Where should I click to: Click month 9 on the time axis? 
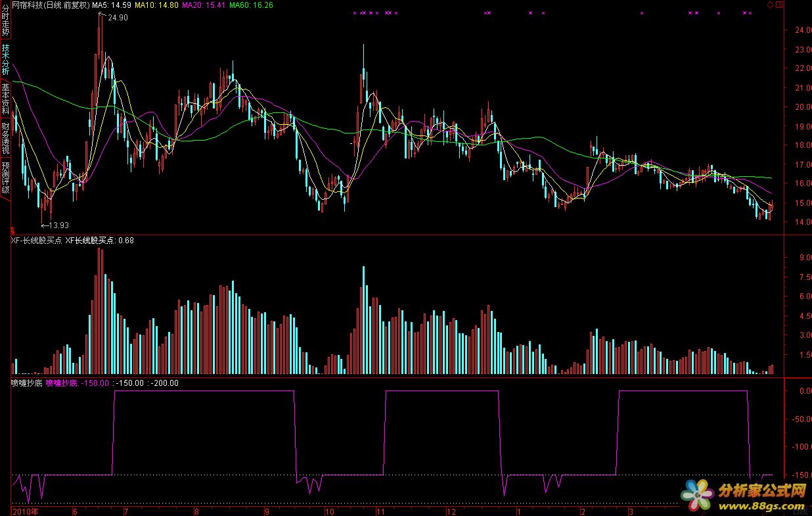[267, 511]
